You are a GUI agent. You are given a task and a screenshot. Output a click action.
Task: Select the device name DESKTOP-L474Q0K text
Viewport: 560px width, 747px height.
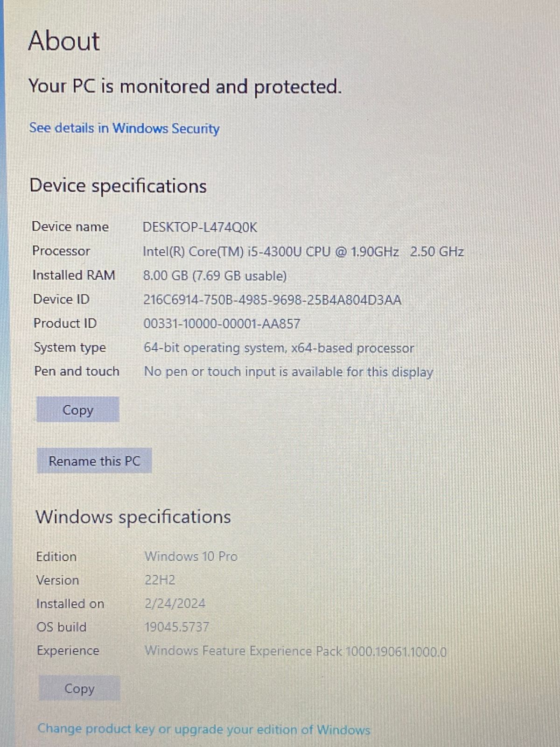200,227
